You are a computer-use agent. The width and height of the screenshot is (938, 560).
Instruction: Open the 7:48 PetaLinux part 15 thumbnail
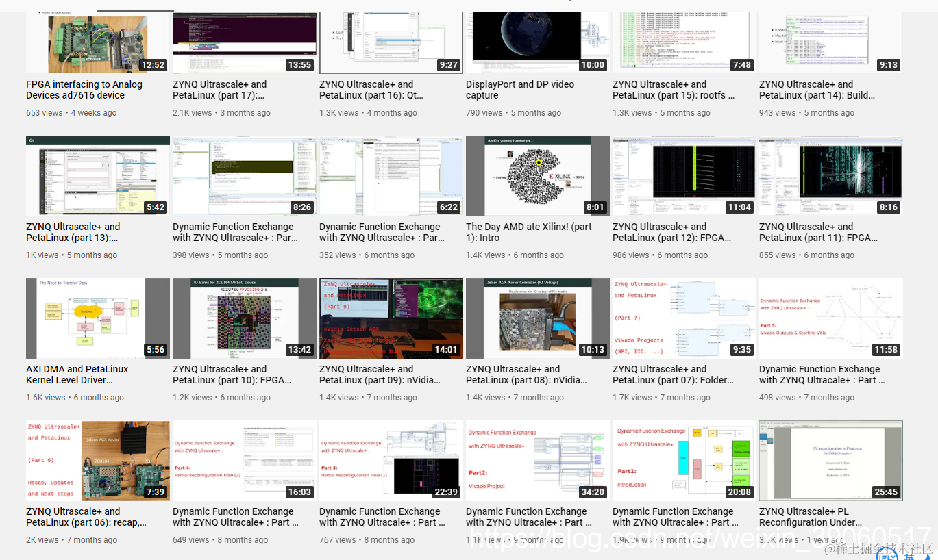(684, 42)
